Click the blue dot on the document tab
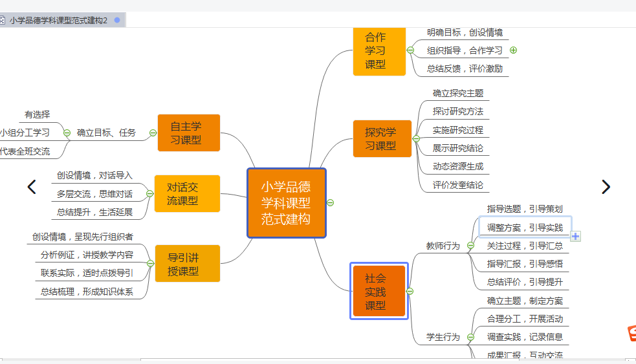This screenshot has height=364, width=636. tap(117, 20)
